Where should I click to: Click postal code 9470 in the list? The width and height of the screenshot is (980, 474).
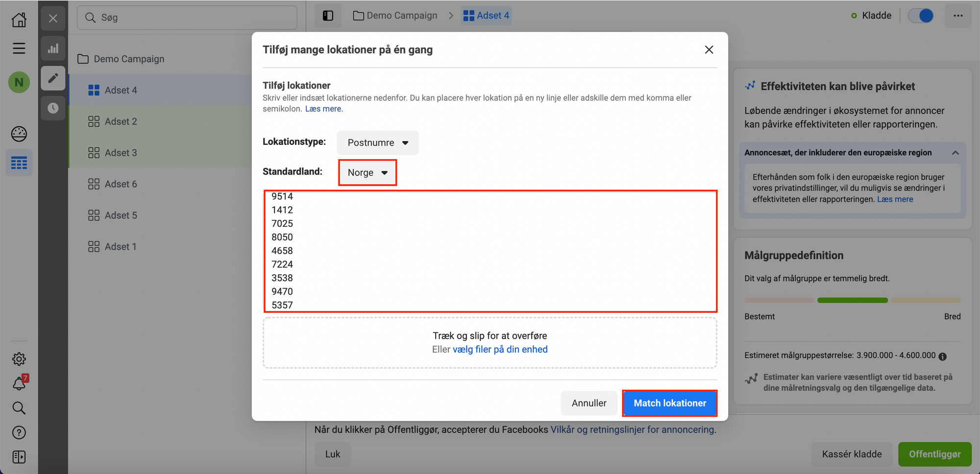click(x=282, y=291)
